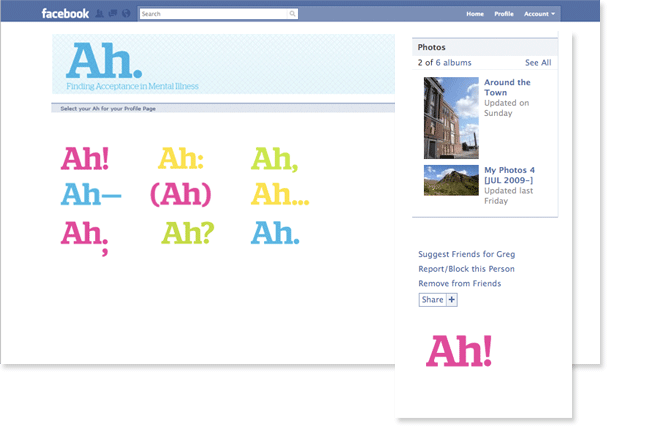Click the plus icon beside Share
Image resolution: width=650 pixels, height=433 pixels.
click(452, 300)
